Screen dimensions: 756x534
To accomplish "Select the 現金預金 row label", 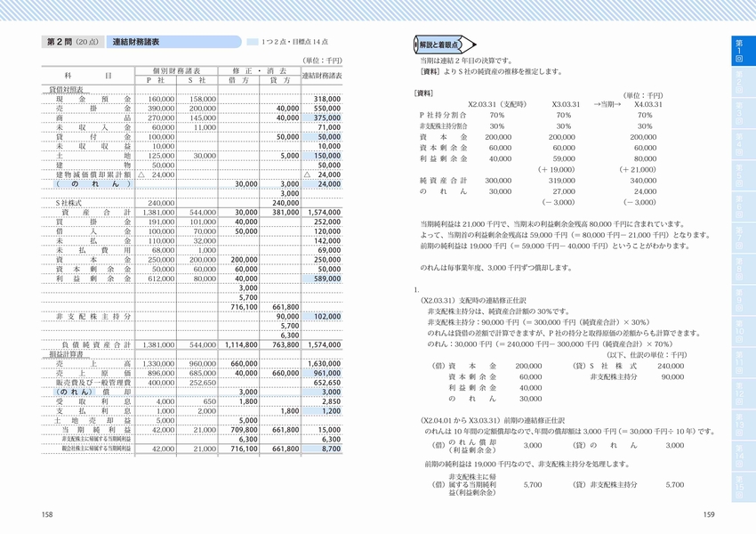I will tap(93, 99).
